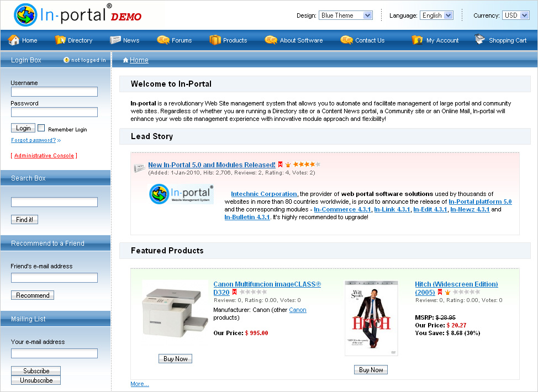Open the In-Portal platform 5.0 link
538x392 pixels.
coord(480,202)
